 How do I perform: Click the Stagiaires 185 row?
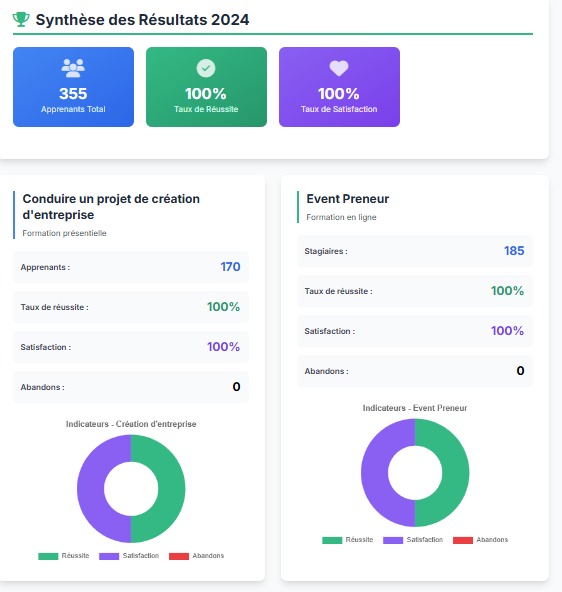(415, 251)
